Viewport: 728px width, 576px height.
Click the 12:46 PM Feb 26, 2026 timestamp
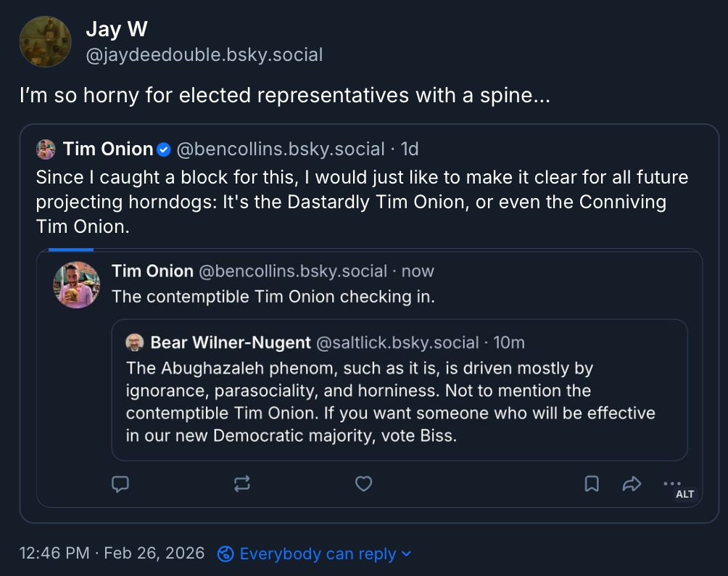(112, 554)
